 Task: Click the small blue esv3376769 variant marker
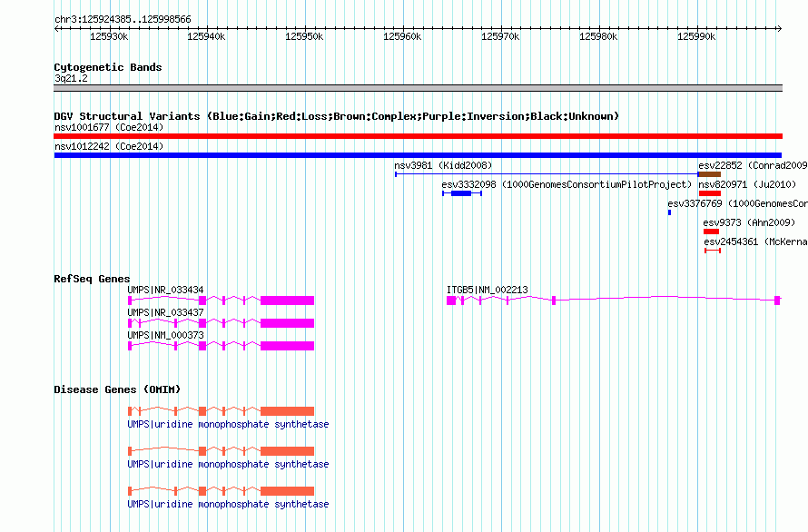coord(669,212)
